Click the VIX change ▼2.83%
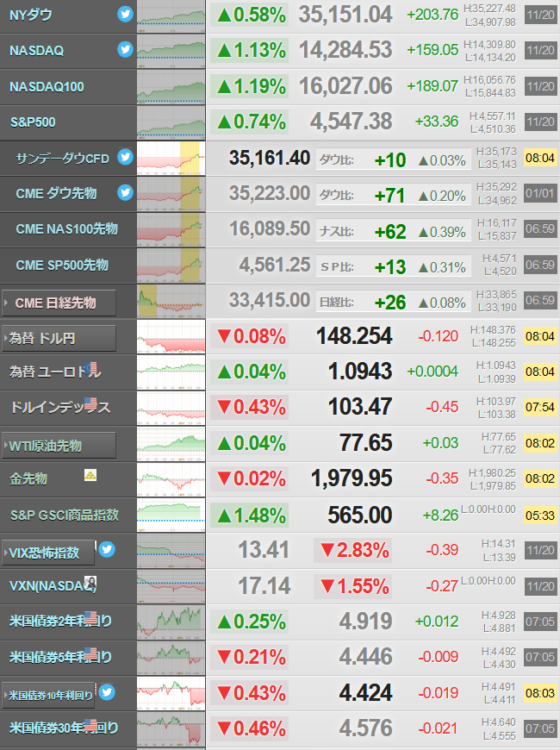This screenshot has width=560, height=750. (353, 551)
